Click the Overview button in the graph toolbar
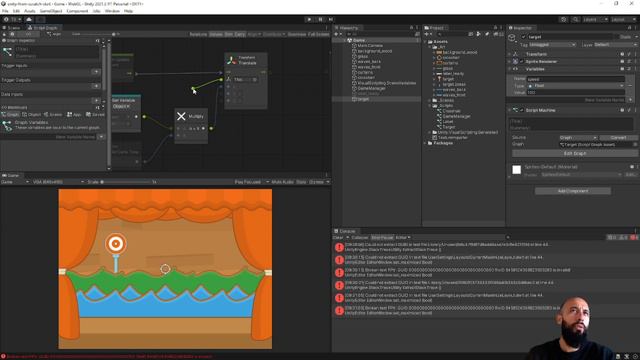 click(x=297, y=34)
